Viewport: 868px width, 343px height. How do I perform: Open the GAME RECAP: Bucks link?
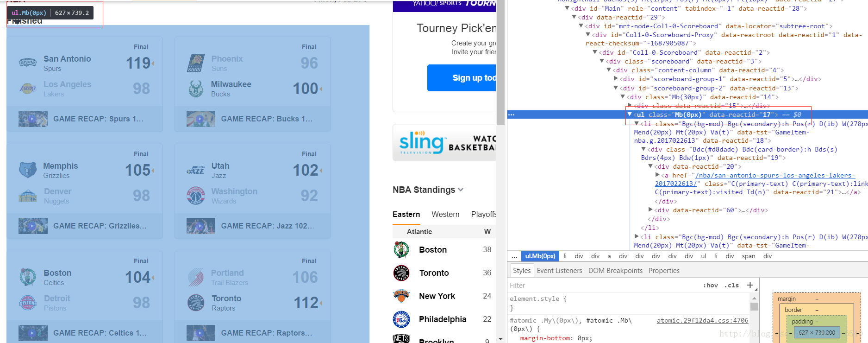tap(267, 119)
